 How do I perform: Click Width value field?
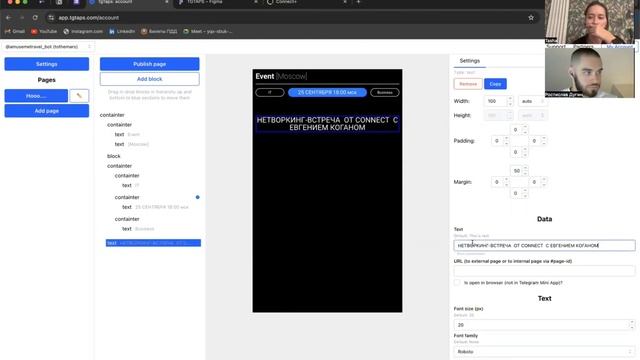(495, 101)
